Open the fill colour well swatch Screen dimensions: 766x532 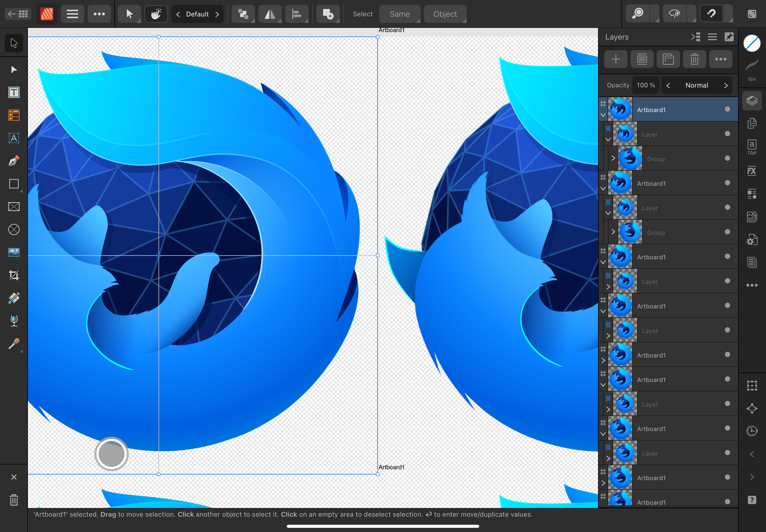point(752,43)
